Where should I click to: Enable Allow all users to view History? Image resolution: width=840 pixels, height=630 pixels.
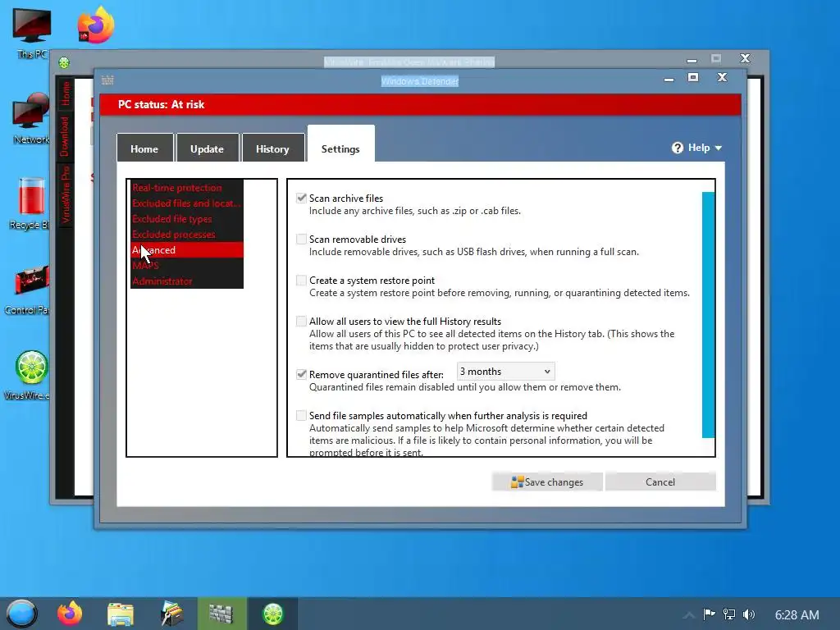[x=302, y=322]
